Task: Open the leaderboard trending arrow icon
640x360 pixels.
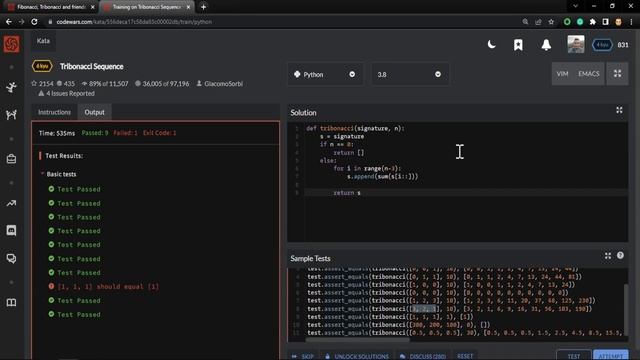Action: pos(11,203)
